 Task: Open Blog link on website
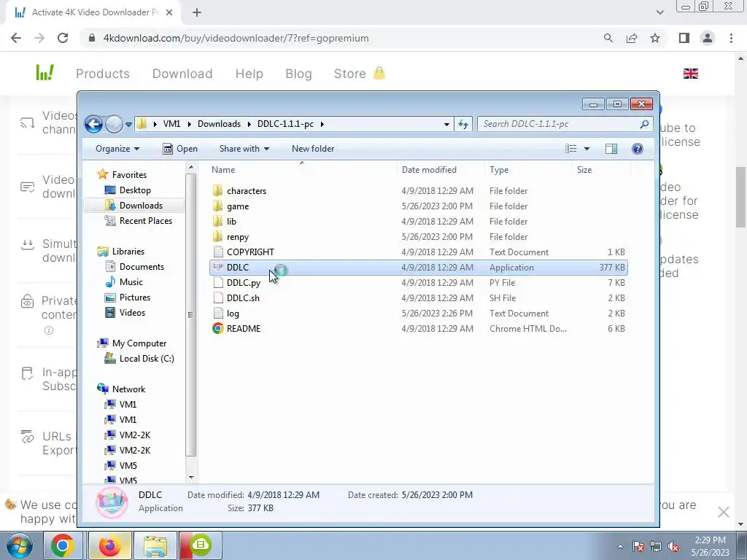298,74
